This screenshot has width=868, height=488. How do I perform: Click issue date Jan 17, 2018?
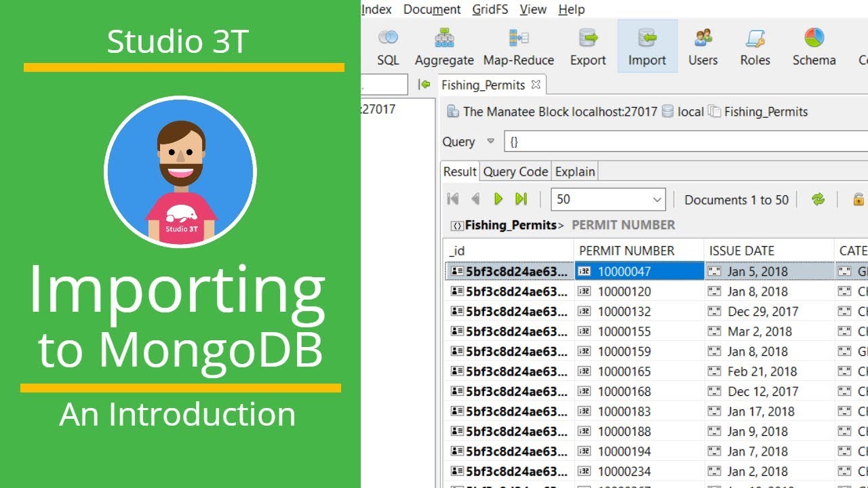pyautogui.click(x=770, y=411)
